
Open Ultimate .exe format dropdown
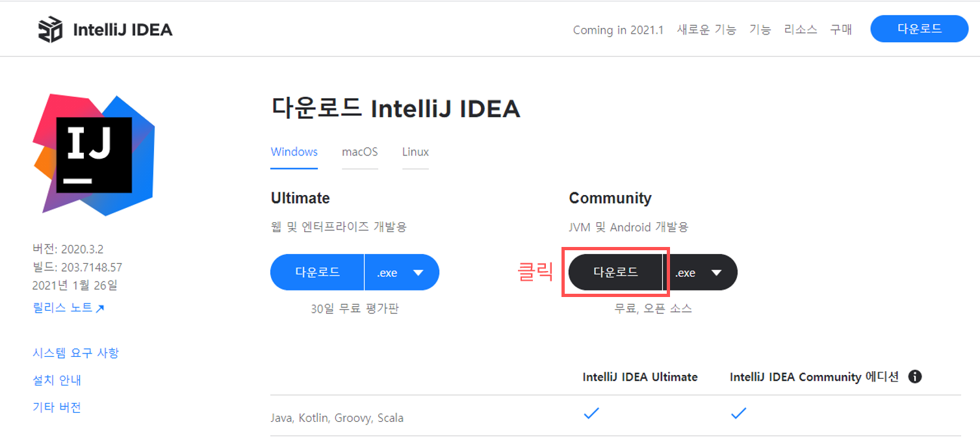coord(402,272)
